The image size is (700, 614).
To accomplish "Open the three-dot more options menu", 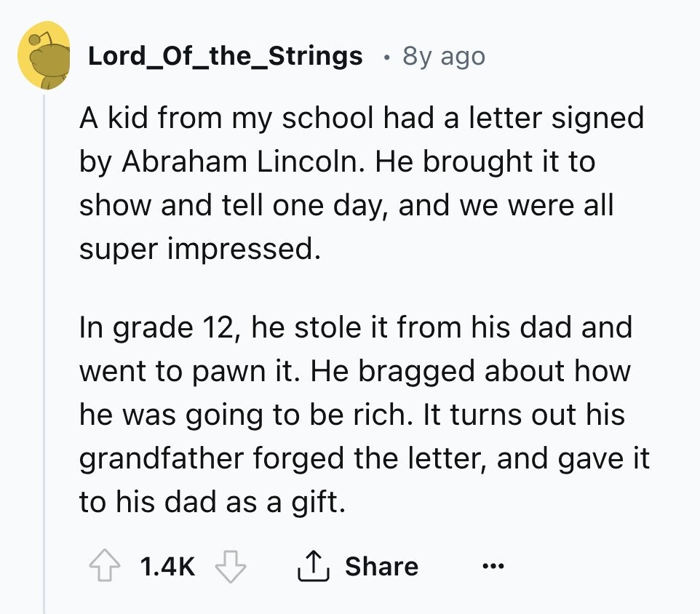I will point(492,567).
